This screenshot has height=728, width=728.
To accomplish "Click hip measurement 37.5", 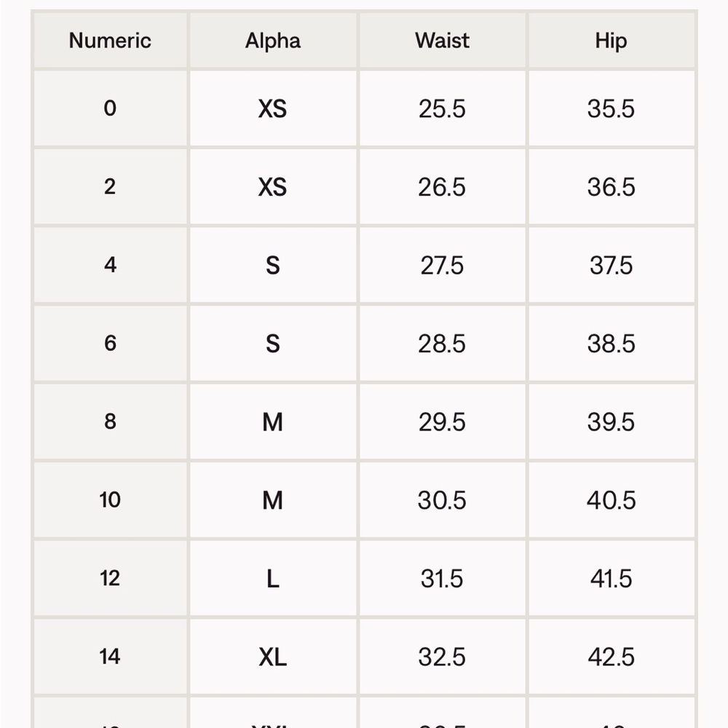I will pos(611,265).
